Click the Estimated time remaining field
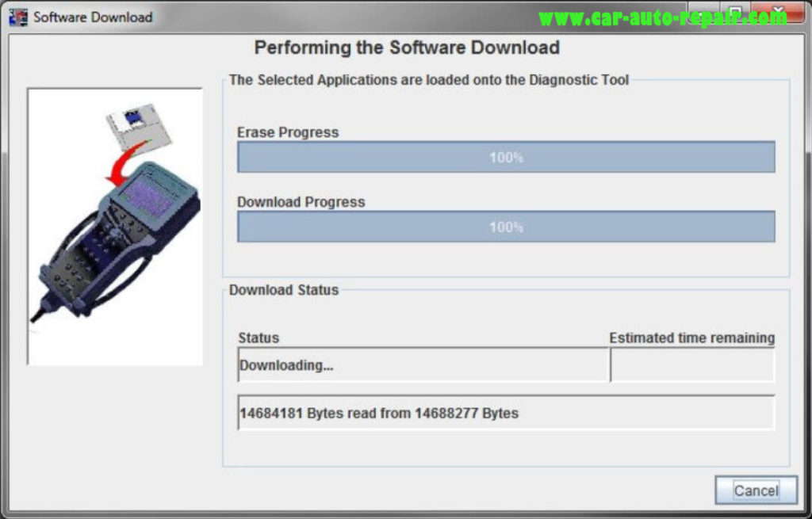This screenshot has height=519, width=812. point(693,364)
